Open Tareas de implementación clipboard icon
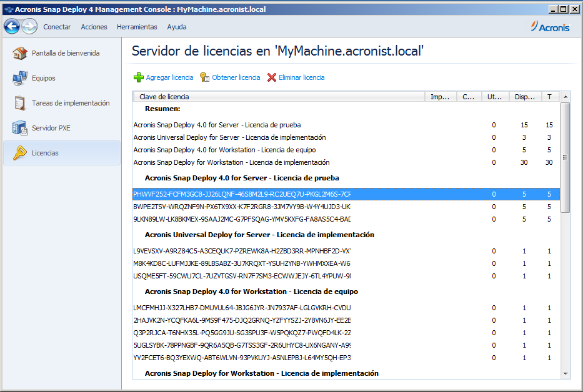583x392 pixels. pos(20,103)
